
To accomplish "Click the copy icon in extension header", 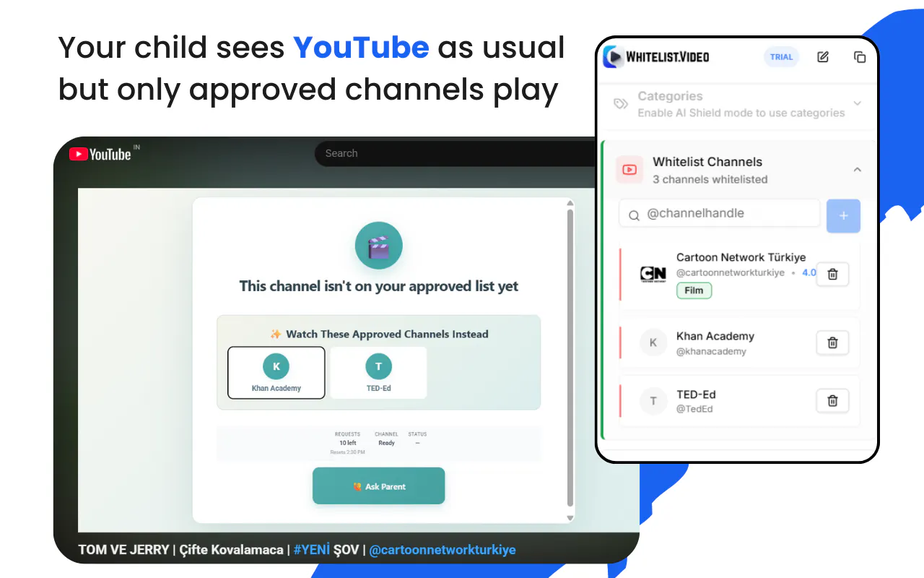I will point(859,57).
